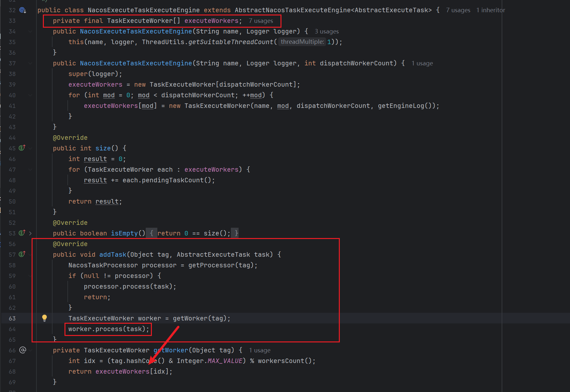Click the '3 usages' hint on the constructor
This screenshot has height=392, width=570.
coord(326,32)
